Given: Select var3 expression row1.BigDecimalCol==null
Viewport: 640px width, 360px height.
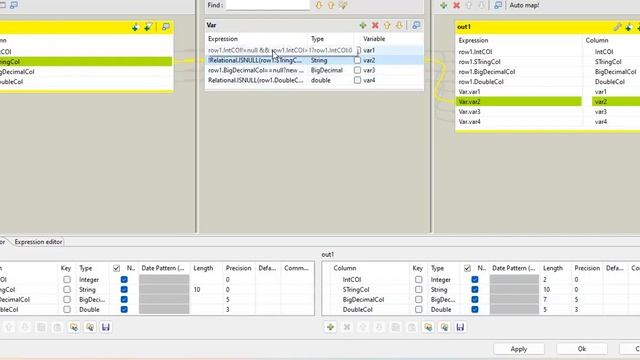Looking at the screenshot, I should click(x=257, y=70).
